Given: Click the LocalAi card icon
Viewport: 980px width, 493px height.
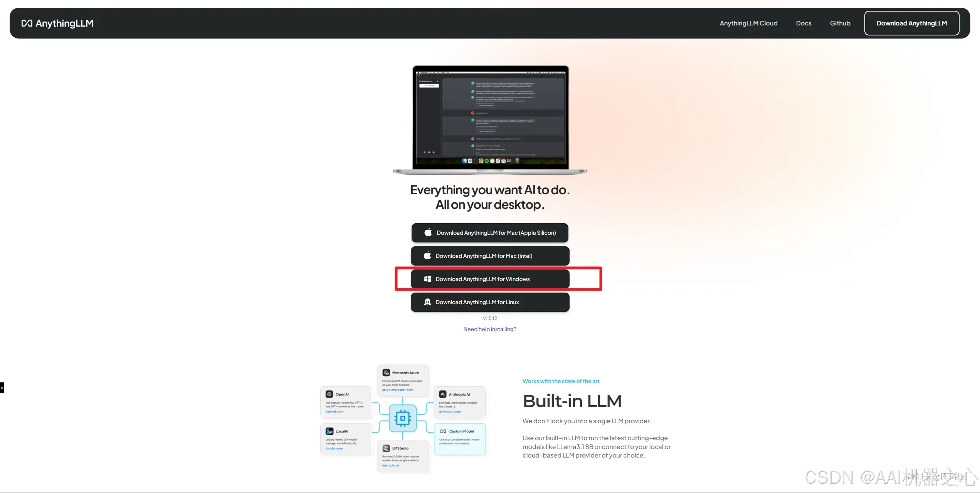Looking at the screenshot, I should click(x=329, y=431).
